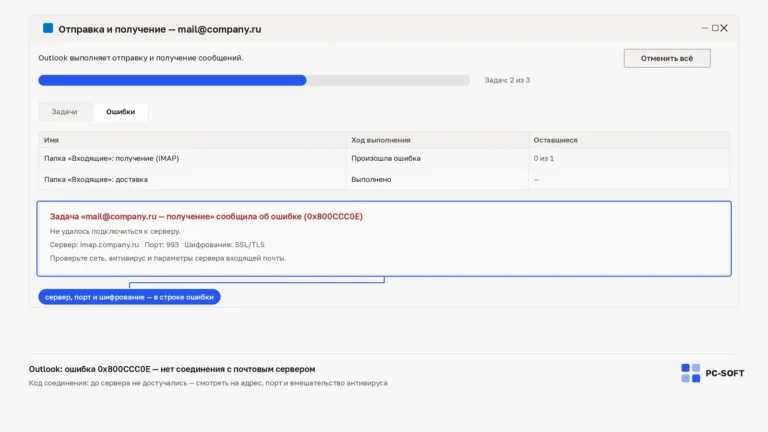
Task: Click 'Не удалось подключиться к серверу' line
Action: point(115,231)
